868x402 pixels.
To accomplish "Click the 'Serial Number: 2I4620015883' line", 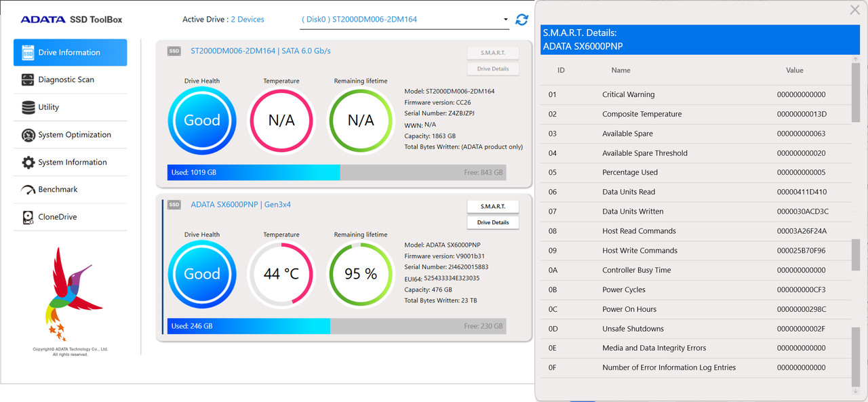I will [x=446, y=267].
